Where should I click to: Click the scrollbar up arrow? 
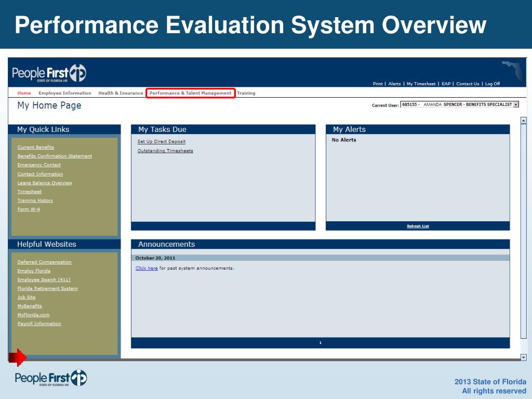click(x=524, y=120)
